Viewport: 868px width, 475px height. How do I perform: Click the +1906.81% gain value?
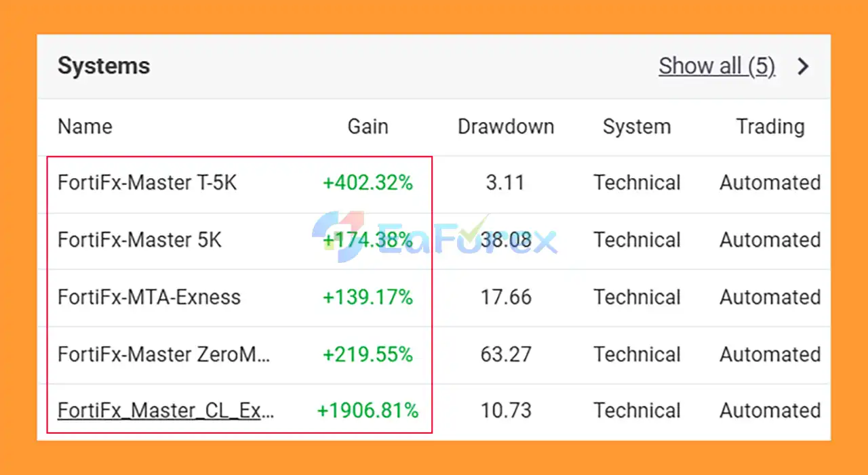(x=368, y=411)
